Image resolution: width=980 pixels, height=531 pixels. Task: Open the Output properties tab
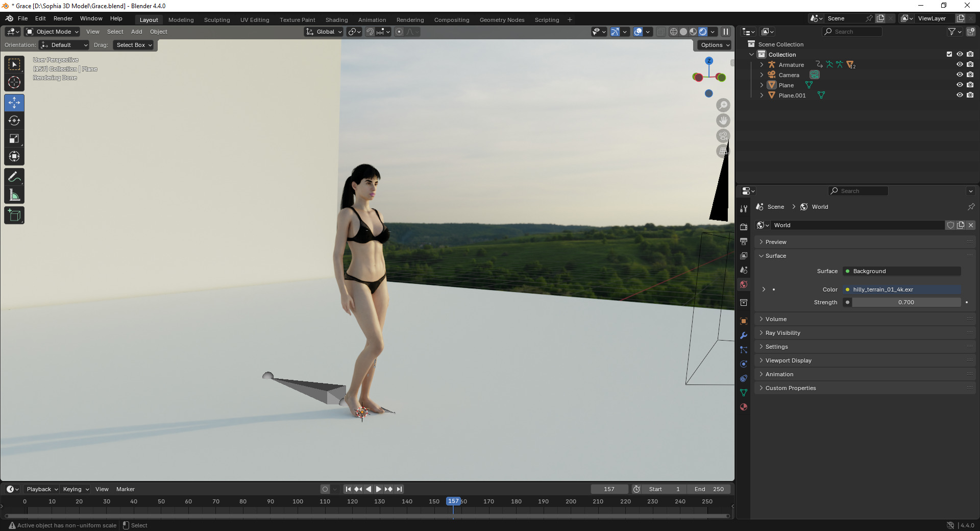pyautogui.click(x=744, y=241)
